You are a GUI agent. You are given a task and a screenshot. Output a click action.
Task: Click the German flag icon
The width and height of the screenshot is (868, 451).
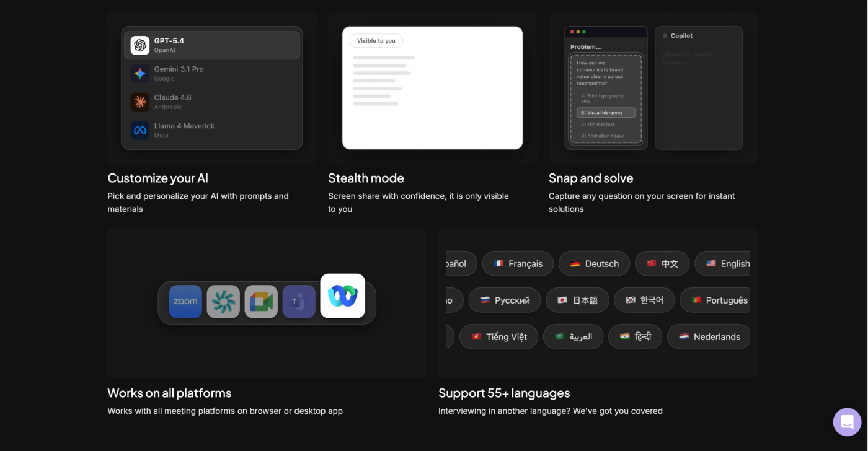575,263
